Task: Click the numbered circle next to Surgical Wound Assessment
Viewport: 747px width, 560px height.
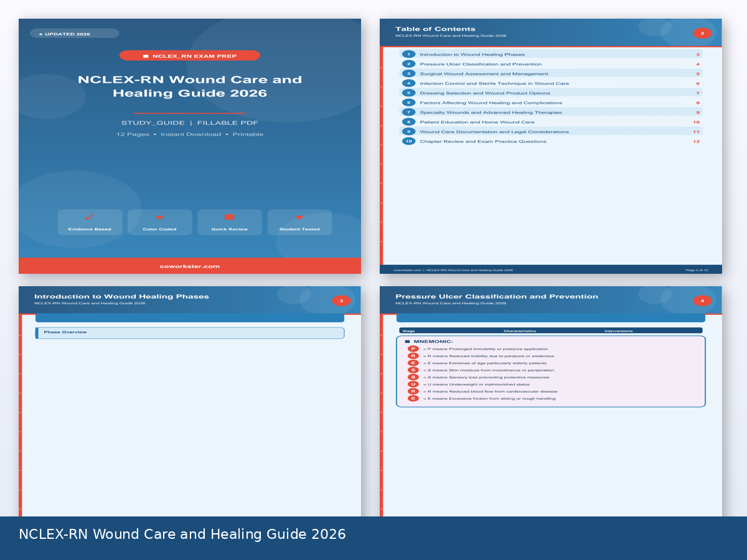Action: point(408,73)
